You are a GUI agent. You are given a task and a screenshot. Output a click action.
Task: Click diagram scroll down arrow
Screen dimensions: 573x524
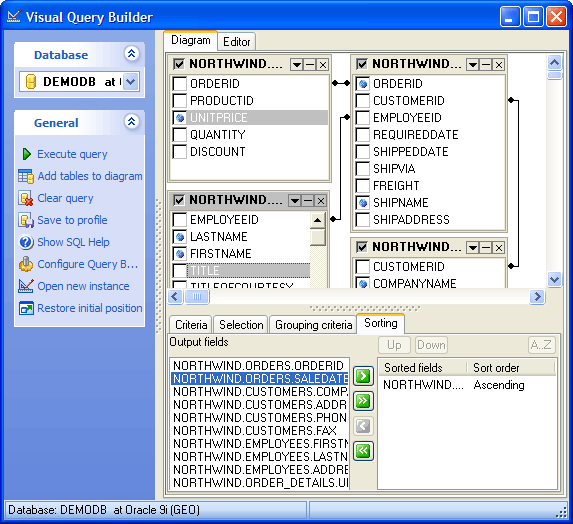(555, 280)
